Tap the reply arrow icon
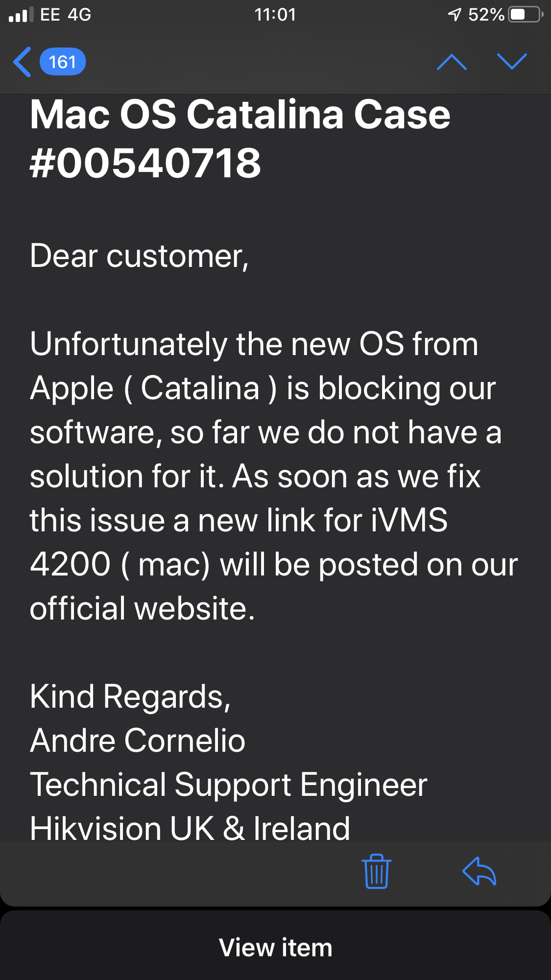551x980 pixels. [x=479, y=871]
